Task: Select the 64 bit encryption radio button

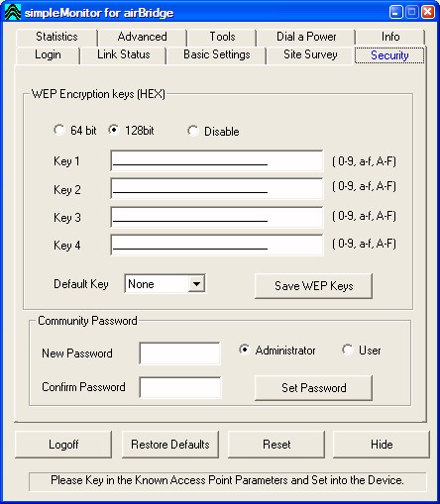Action: click(x=59, y=130)
